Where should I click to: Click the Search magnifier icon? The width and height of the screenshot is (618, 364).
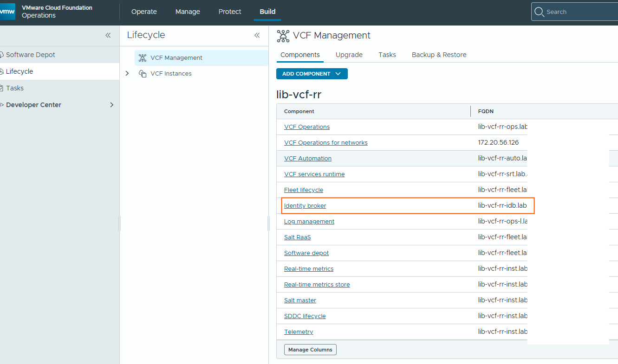[x=539, y=12]
